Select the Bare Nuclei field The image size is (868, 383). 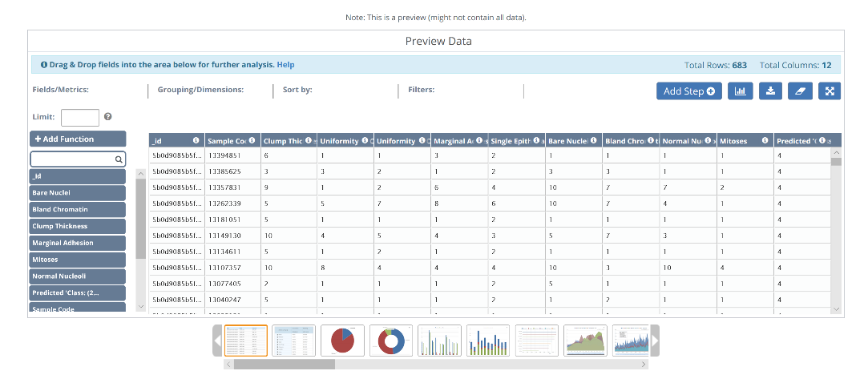coord(78,193)
